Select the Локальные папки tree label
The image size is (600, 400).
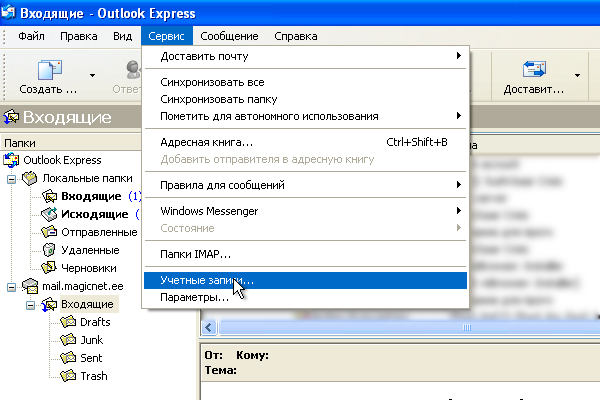(x=87, y=178)
